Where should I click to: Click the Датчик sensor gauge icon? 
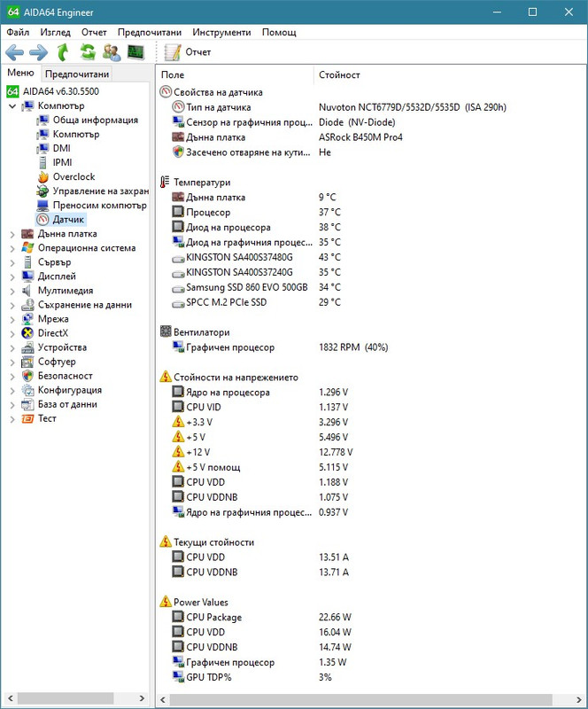[x=43, y=220]
